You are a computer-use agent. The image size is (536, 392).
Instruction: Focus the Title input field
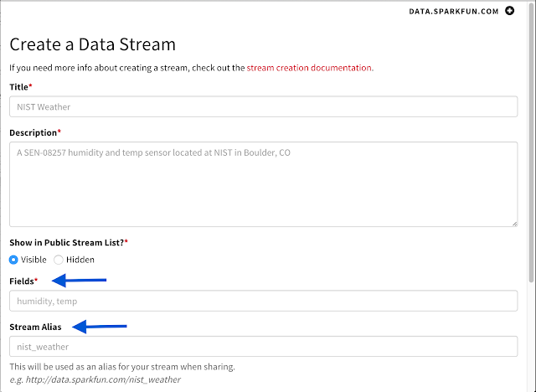point(263,106)
